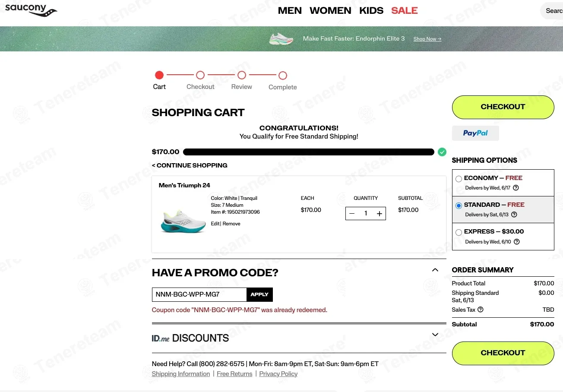Open the SALE menu
563x392 pixels.
coord(405,11)
